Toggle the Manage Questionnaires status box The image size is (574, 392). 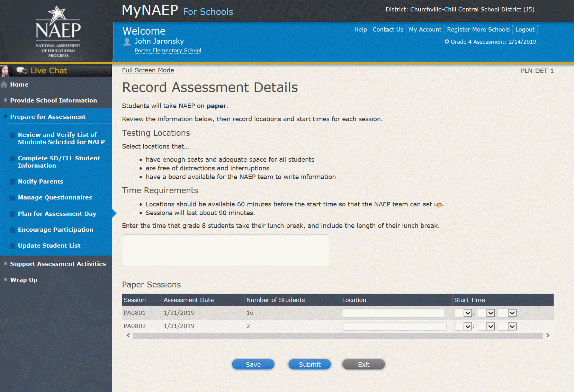pos(12,198)
